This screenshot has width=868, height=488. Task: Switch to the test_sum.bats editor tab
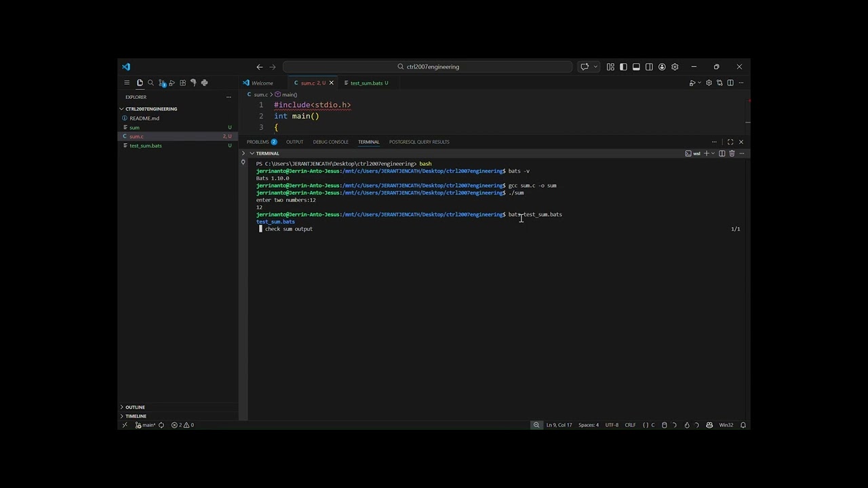click(x=367, y=83)
